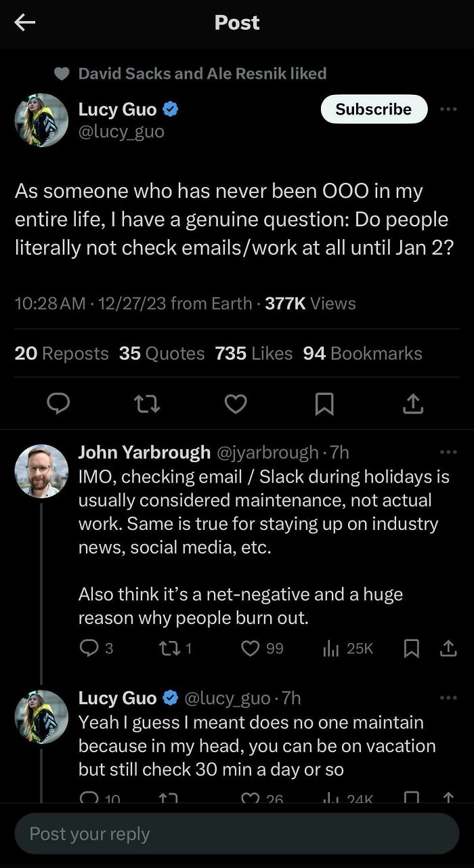
Task: Open the @lucy_guo profile handle link
Action: 121,131
